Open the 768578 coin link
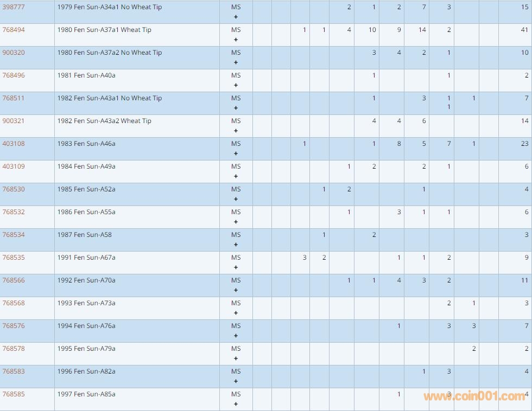This screenshot has width=532, height=411. 14,349
